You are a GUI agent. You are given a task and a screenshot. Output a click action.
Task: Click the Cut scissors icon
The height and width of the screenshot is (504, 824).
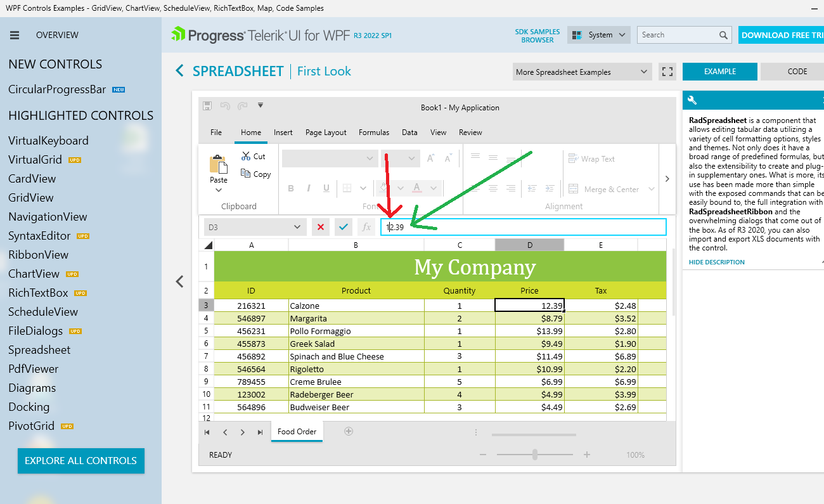coord(246,156)
